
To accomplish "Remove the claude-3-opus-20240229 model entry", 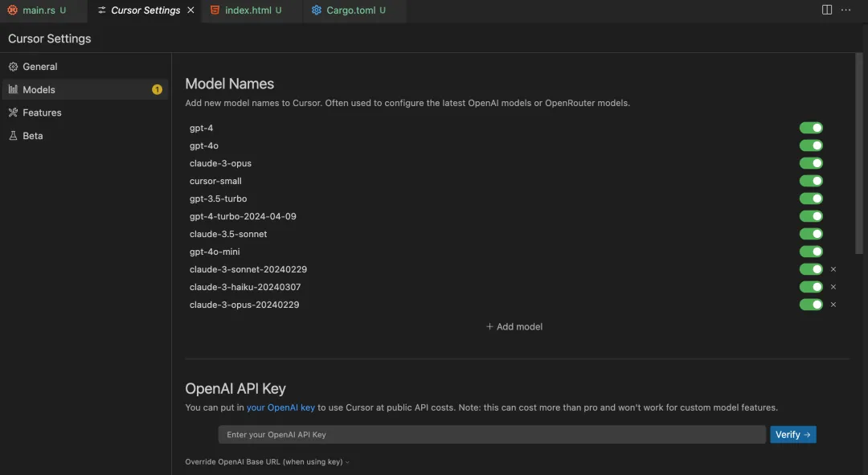I will [833, 305].
